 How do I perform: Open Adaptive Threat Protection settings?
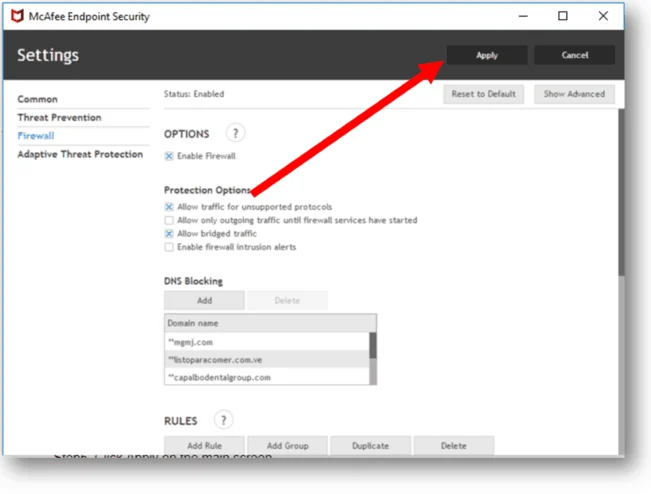click(80, 154)
